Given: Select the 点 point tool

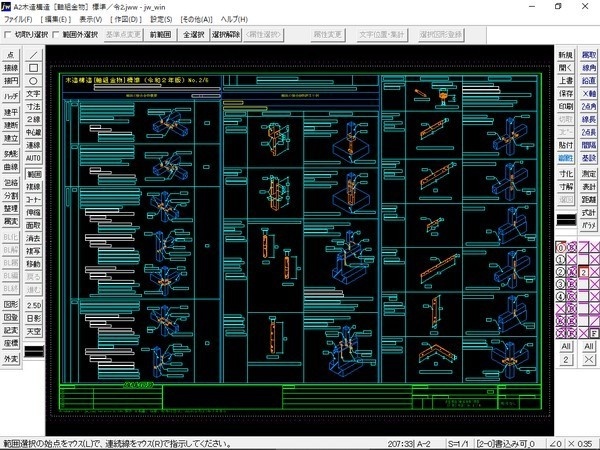Looking at the screenshot, I should pyautogui.click(x=11, y=55).
